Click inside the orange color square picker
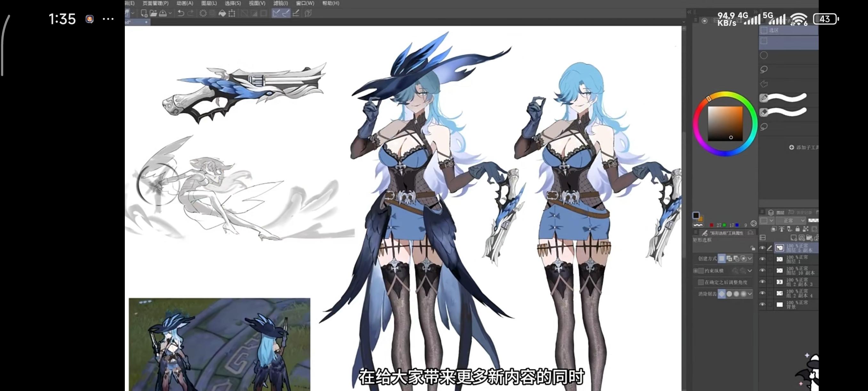The image size is (868, 391). click(x=725, y=123)
